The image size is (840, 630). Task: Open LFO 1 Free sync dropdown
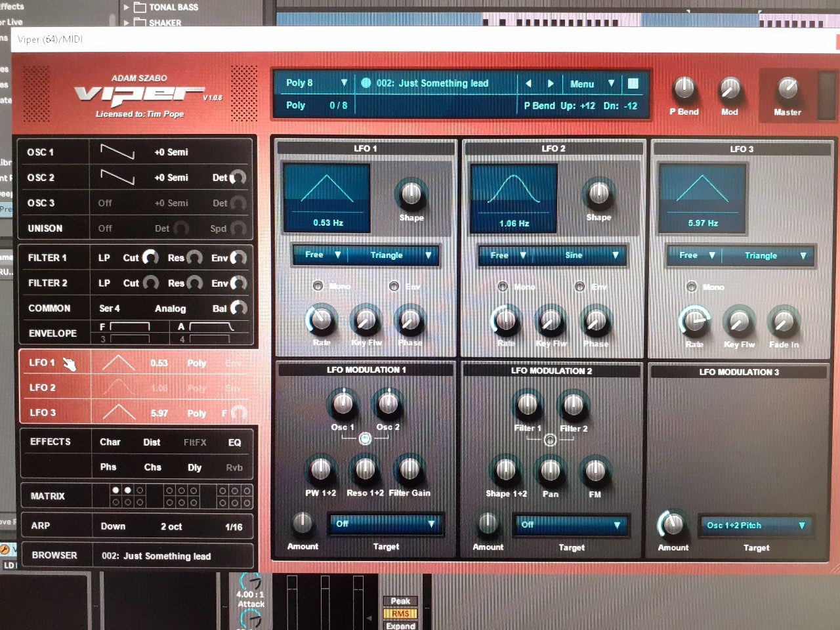tap(324, 255)
